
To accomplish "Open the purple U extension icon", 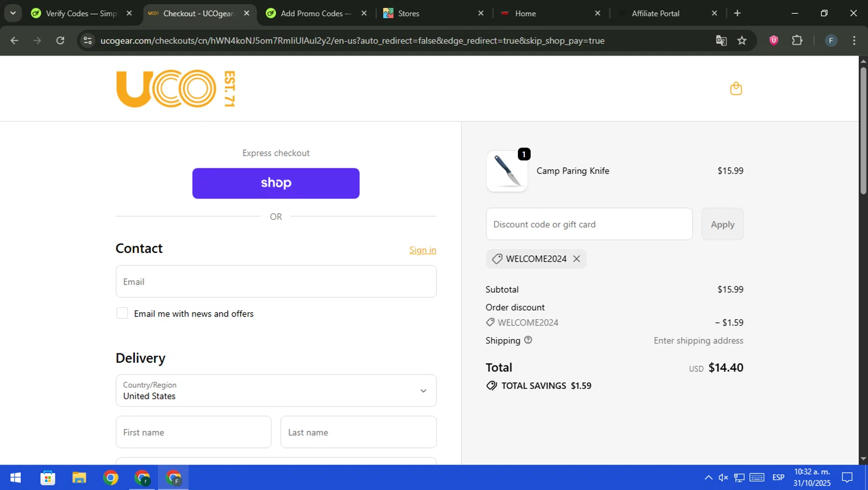I will pyautogui.click(x=774, y=40).
